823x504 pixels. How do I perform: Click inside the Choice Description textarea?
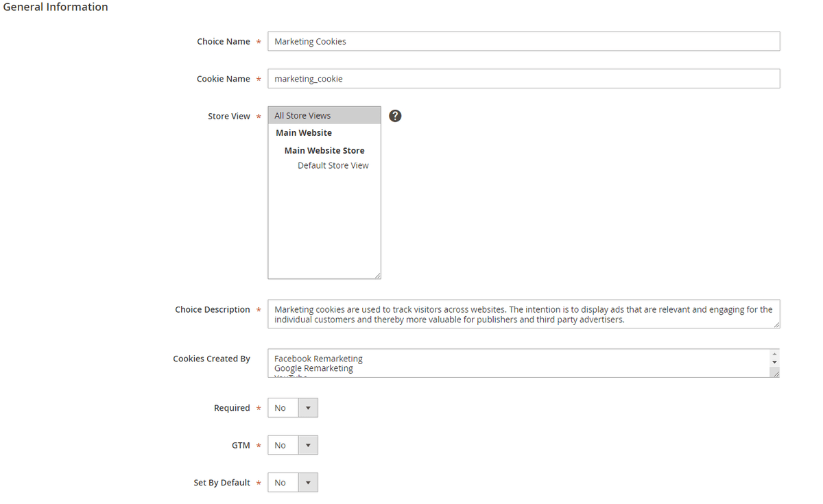tap(523, 314)
